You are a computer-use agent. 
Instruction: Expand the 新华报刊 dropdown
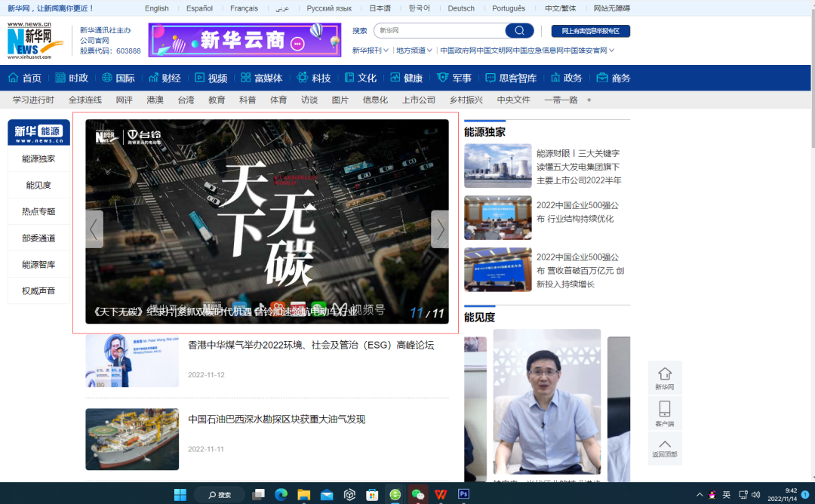coord(370,51)
